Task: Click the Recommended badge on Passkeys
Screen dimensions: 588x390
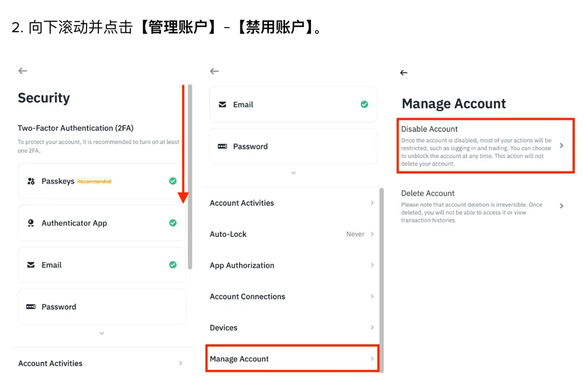Action: coord(94,181)
